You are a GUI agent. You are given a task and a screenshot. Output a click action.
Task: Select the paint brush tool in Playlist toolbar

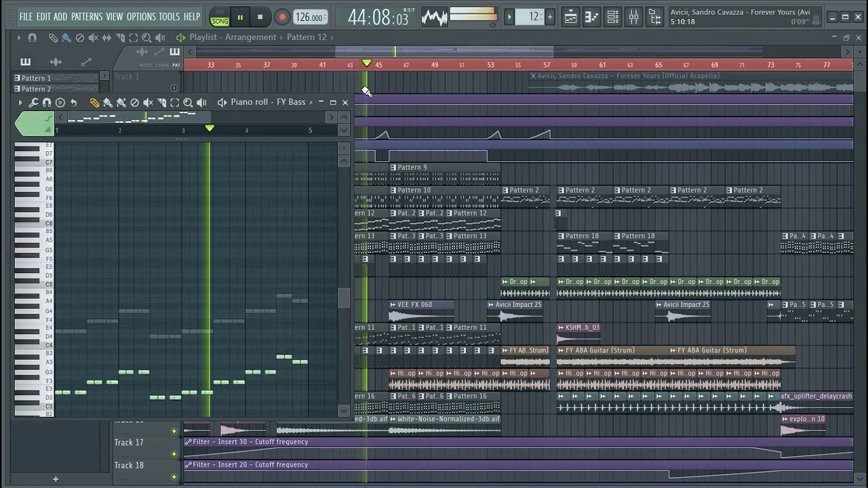click(x=66, y=38)
